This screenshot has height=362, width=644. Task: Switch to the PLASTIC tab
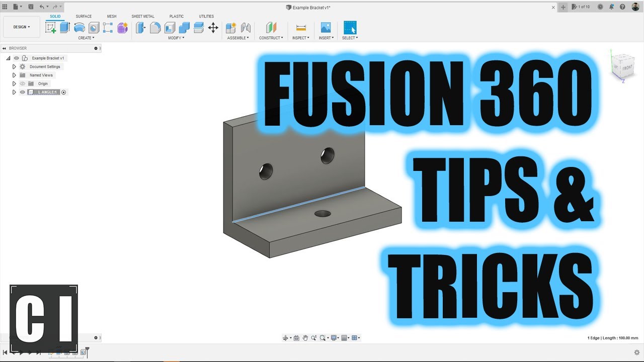tap(177, 17)
